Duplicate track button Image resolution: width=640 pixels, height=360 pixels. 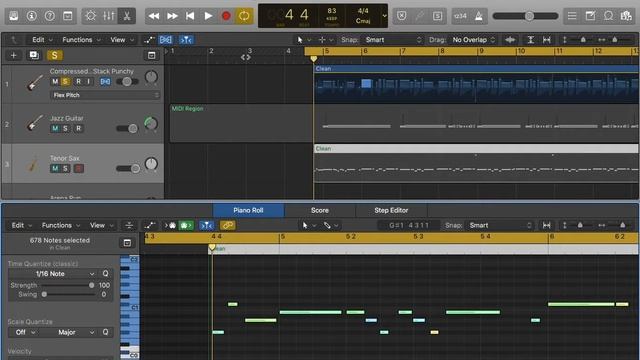tap(34, 55)
